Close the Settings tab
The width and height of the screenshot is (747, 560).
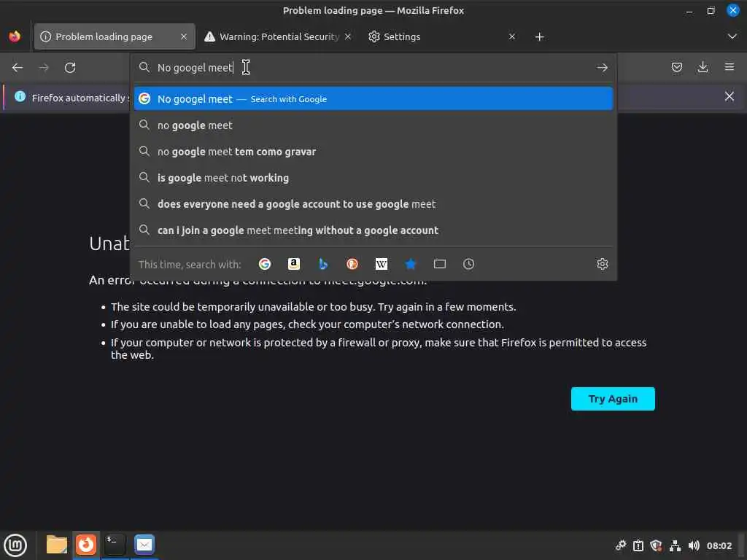click(511, 36)
